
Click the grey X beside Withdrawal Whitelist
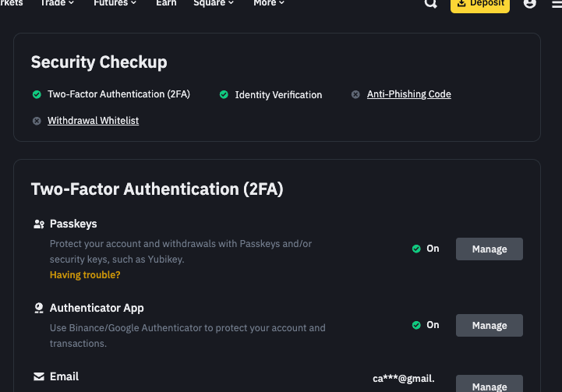point(37,121)
